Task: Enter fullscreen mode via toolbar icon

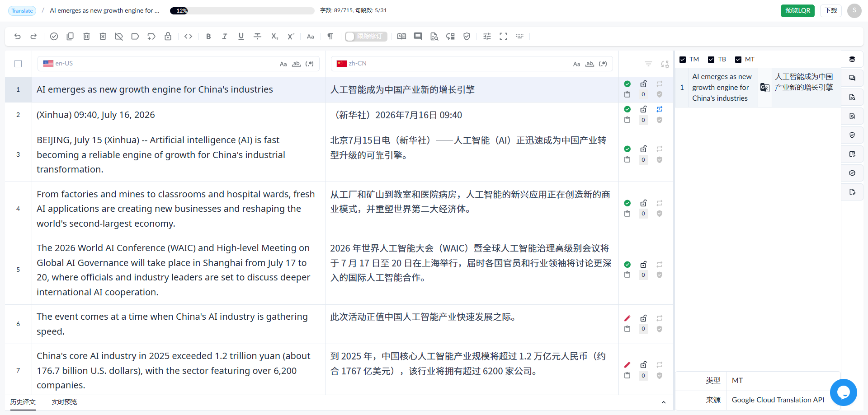Action: tap(503, 37)
